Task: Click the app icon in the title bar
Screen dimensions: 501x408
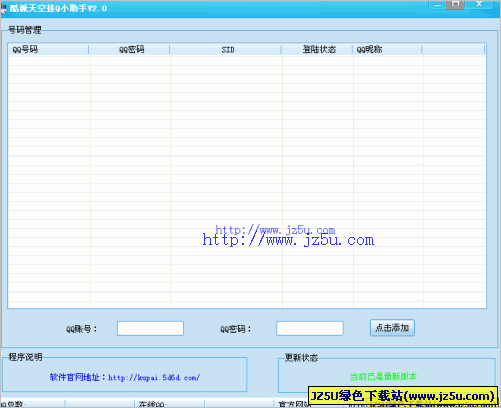Action: coord(3,8)
